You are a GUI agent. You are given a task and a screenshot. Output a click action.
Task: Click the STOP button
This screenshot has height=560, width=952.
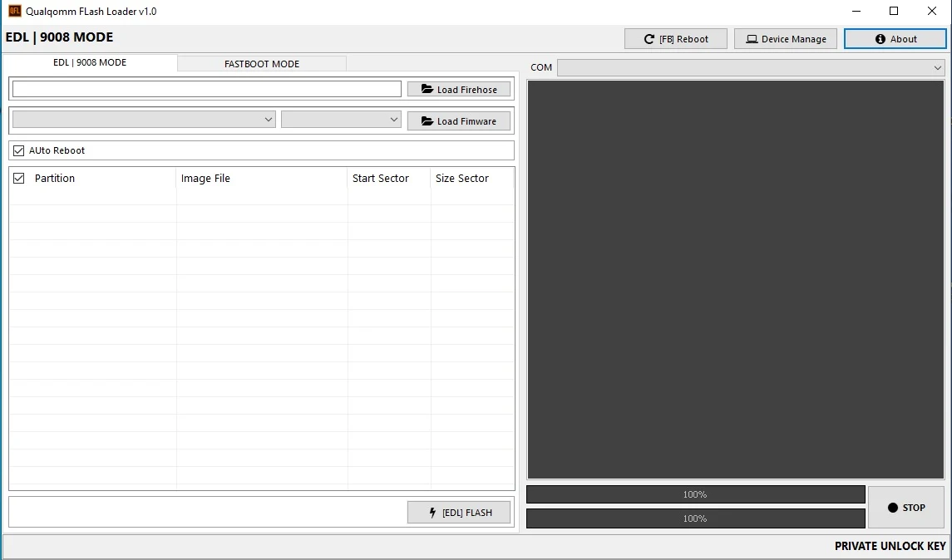[x=906, y=507]
